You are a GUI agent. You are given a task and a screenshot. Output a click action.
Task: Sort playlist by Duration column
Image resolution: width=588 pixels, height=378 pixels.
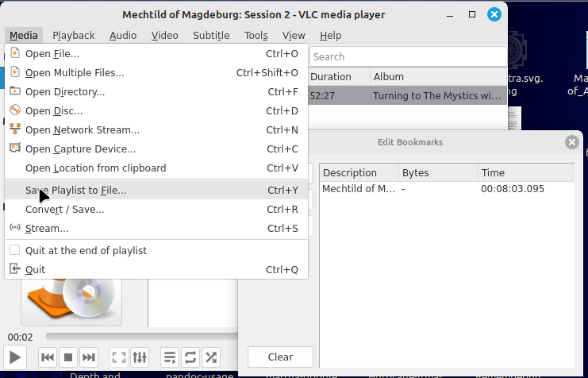pos(339,76)
